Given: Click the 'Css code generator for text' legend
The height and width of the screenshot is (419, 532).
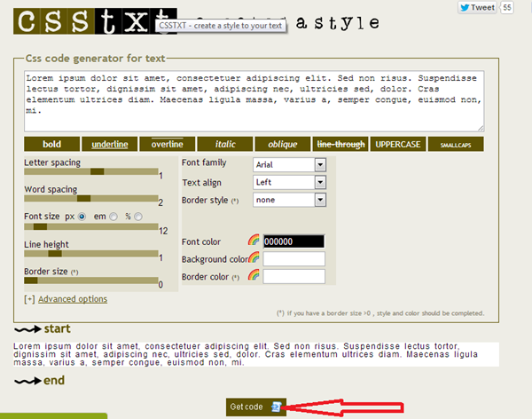Looking at the screenshot, I should click(96, 59).
